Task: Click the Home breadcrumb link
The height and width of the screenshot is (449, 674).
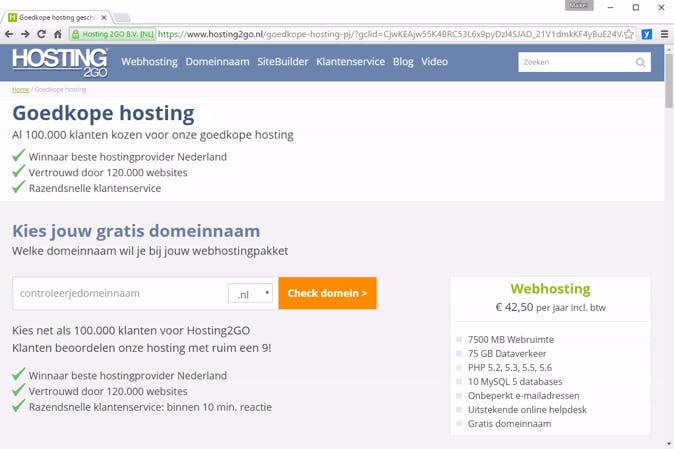Action: point(20,90)
